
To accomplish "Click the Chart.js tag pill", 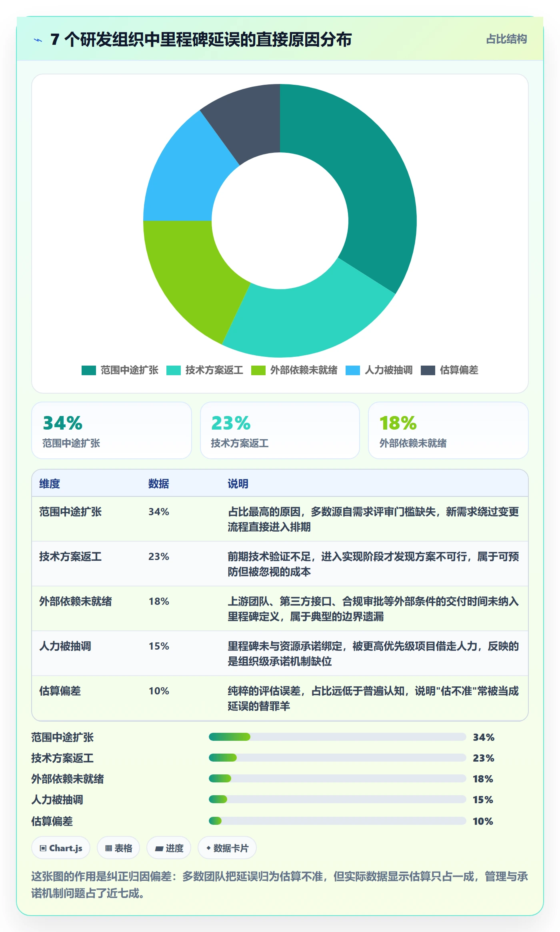I will (61, 848).
